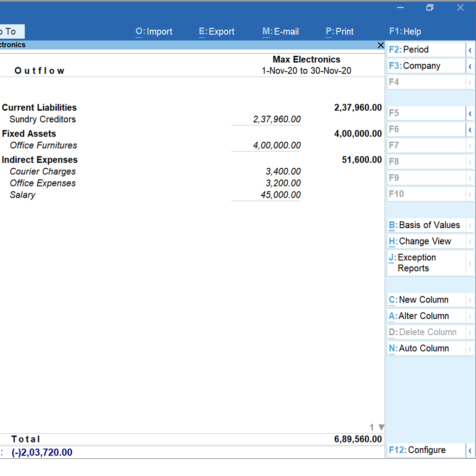Export the Outflow report
The width and height of the screenshot is (476, 476).
[x=216, y=32]
